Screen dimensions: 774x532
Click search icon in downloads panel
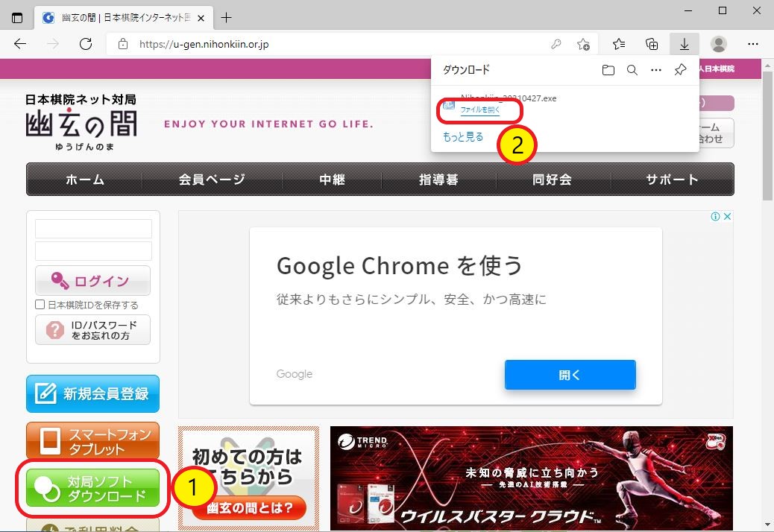click(632, 70)
